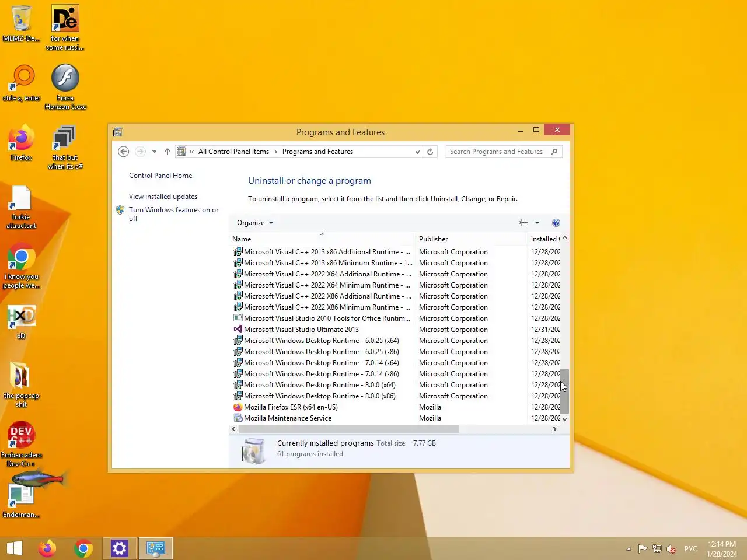Select the xD desktop shortcut
Viewport: 747px width, 560px height.
21,321
